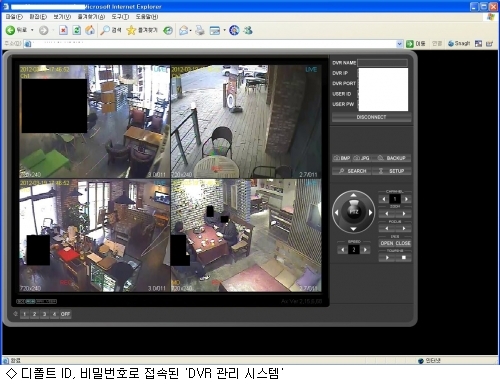Screen dimensions: 500x385
Task: Select channel 3 in bottom channel bar
Action: tap(44, 314)
